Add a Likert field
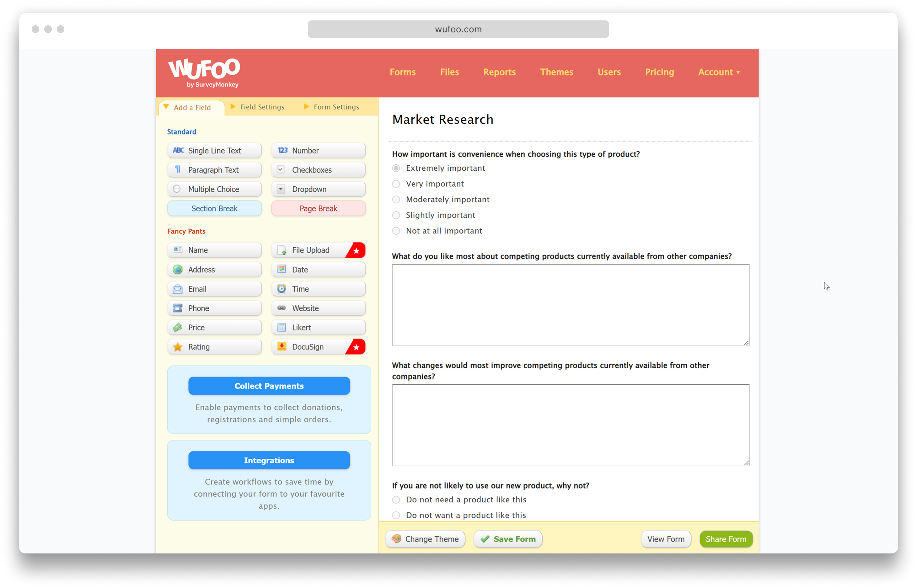The width and height of the screenshot is (917, 588). 318,328
